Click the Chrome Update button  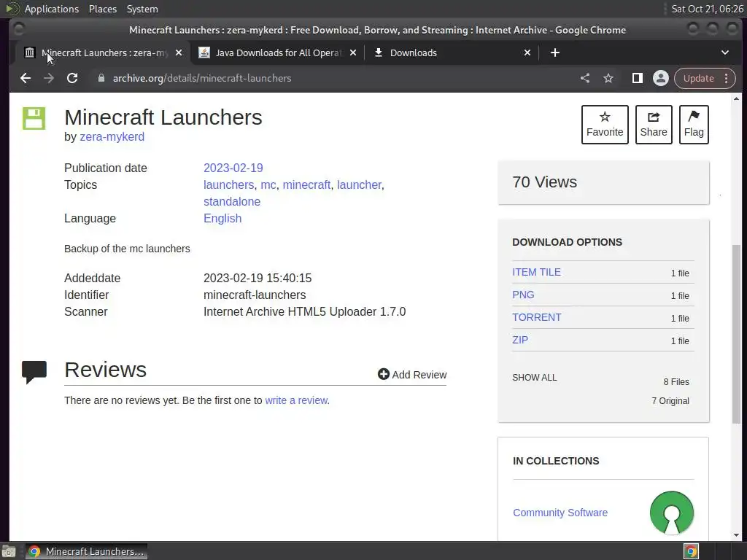[705, 78]
